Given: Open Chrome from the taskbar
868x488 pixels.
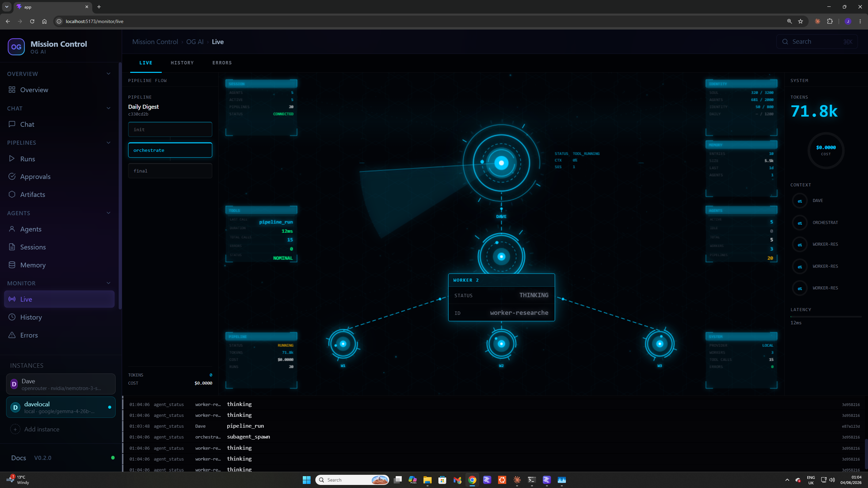Looking at the screenshot, I should 472,480.
